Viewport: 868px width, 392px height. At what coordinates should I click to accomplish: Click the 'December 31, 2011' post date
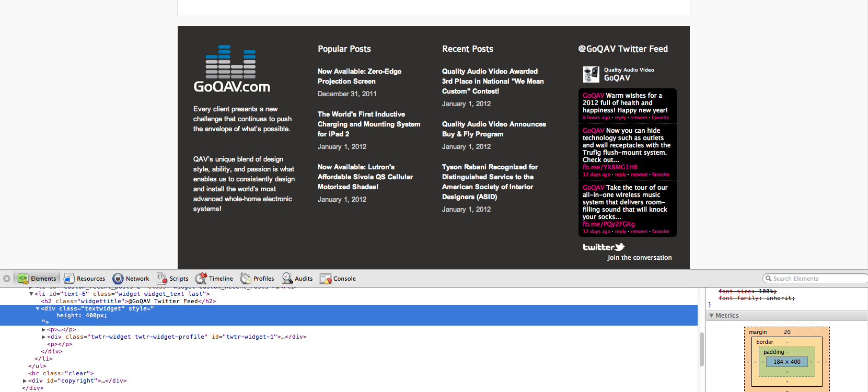pyautogui.click(x=347, y=94)
